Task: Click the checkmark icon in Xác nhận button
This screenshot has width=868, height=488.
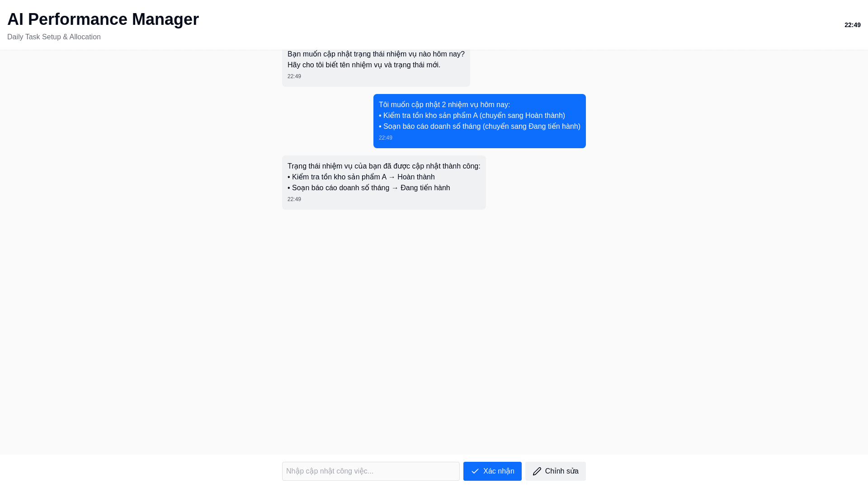Action: [475, 471]
